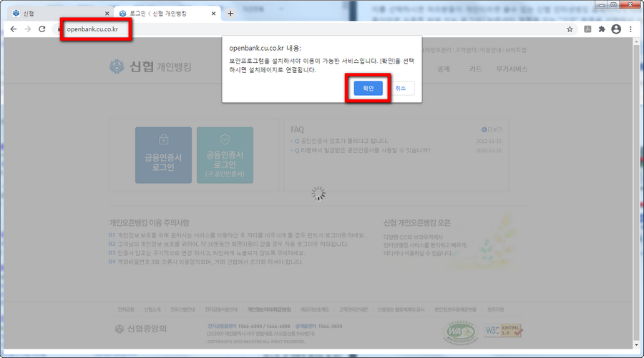Click the 예금자보호제도 footer link
Image resolution: width=644 pixels, height=358 pixels.
point(315,309)
